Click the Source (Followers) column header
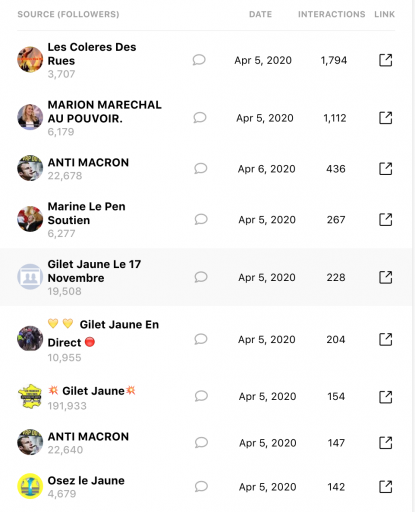This screenshot has width=415, height=512. pos(68,14)
